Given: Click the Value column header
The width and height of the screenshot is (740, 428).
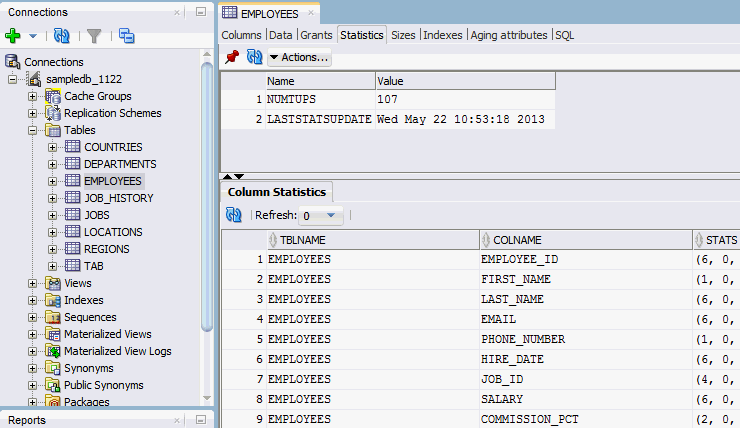Looking at the screenshot, I should pyautogui.click(x=466, y=81).
